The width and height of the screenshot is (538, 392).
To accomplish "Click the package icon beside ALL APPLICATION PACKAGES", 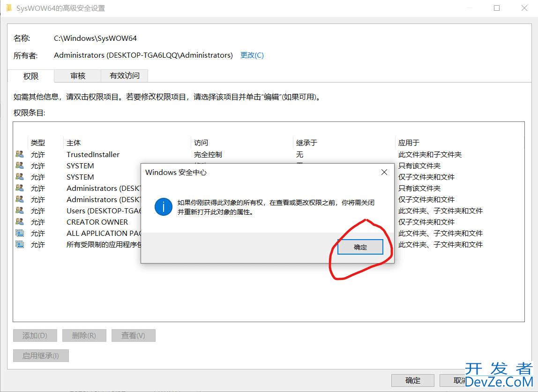I will [x=20, y=233].
